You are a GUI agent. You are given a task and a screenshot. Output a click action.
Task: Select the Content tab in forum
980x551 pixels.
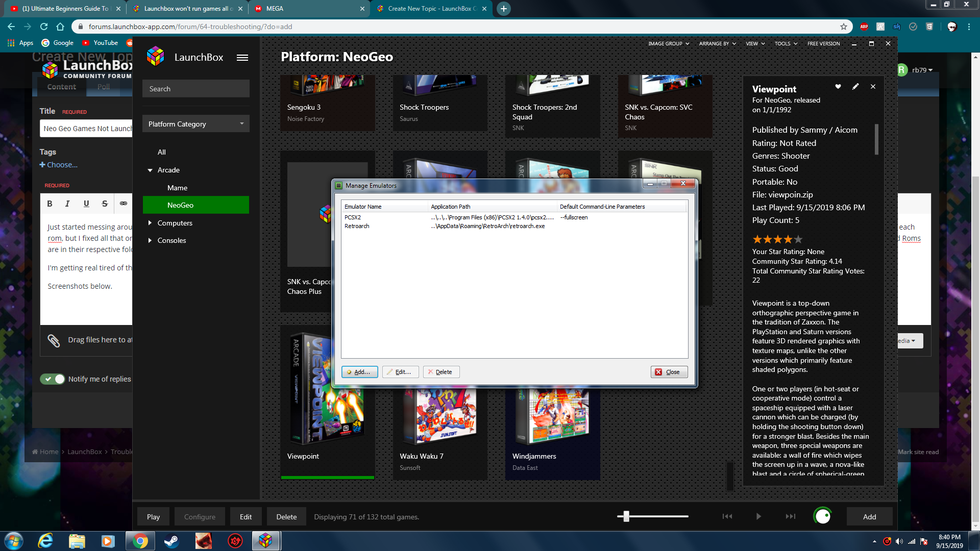[62, 87]
